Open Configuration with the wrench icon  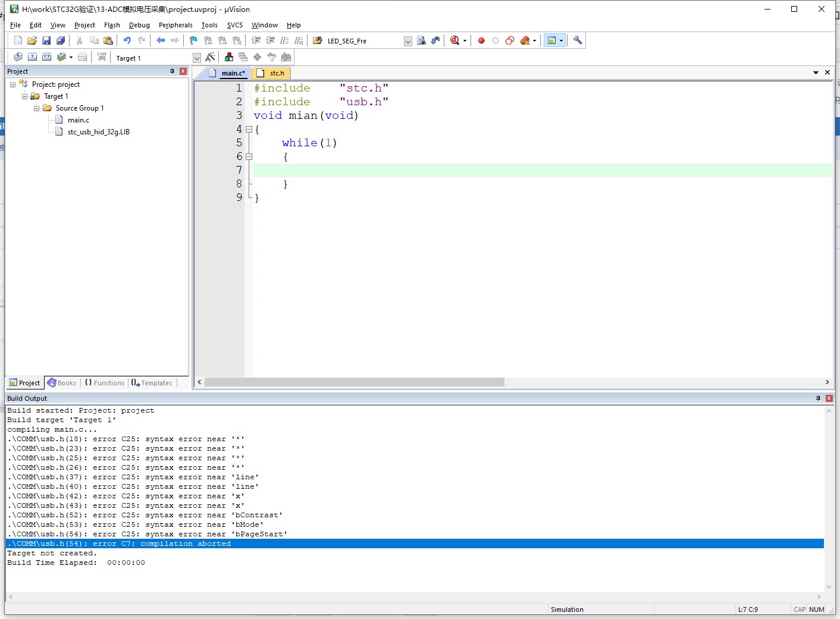pyautogui.click(x=578, y=40)
